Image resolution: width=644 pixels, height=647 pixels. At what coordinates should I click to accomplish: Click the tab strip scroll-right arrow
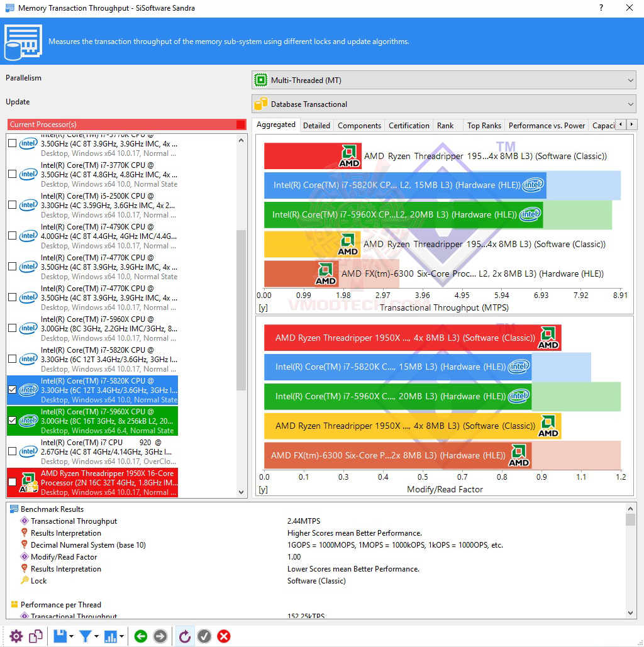pos(631,124)
